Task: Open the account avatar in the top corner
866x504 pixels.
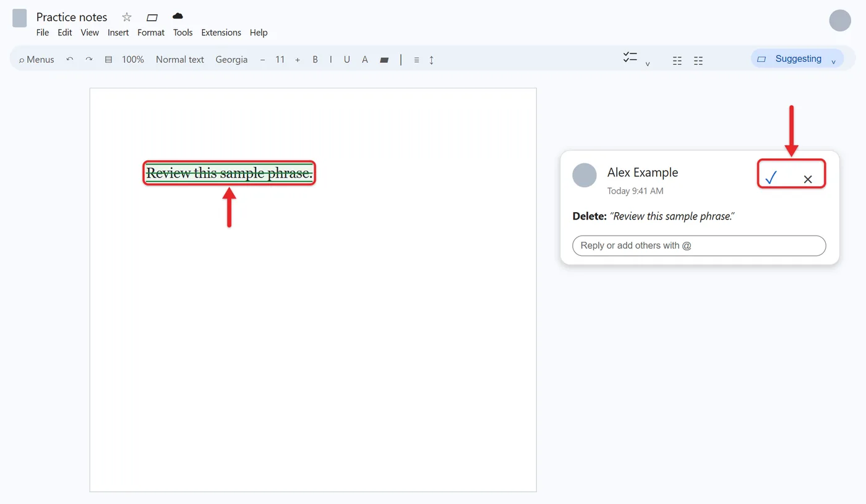Action: tap(840, 20)
